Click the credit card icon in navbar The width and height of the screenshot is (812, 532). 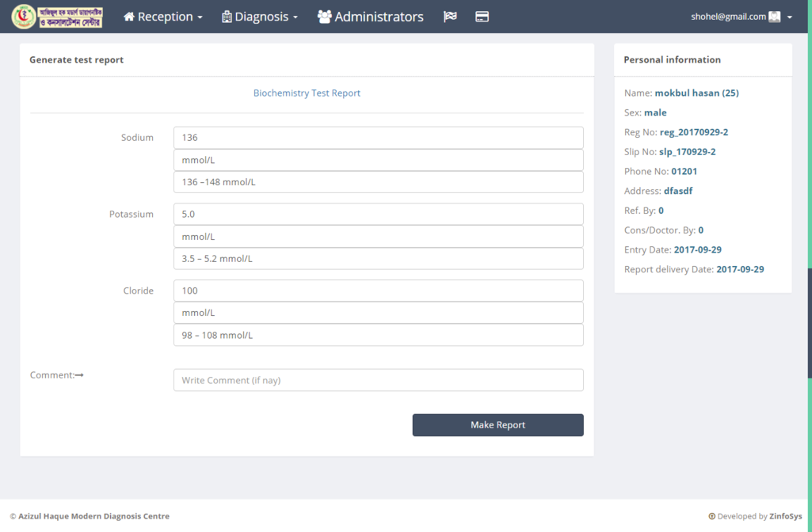coord(482,17)
